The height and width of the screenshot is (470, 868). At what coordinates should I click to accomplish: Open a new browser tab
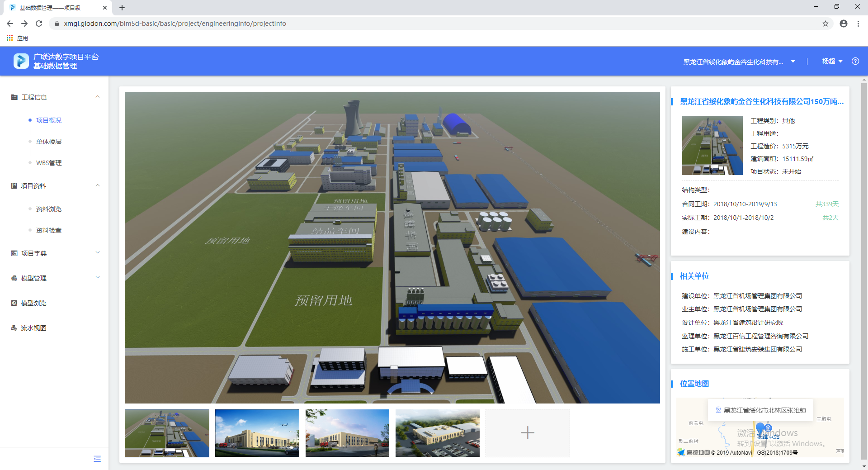pos(122,8)
